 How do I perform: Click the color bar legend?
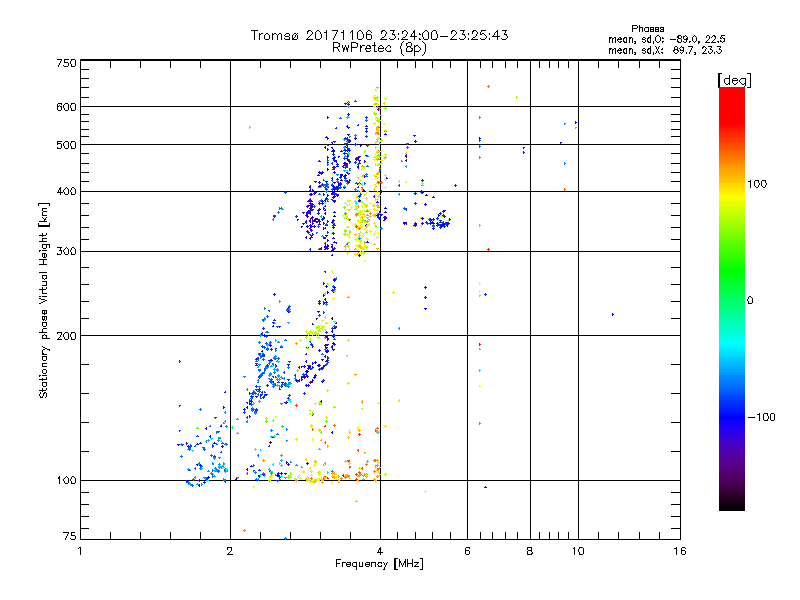pos(732,298)
